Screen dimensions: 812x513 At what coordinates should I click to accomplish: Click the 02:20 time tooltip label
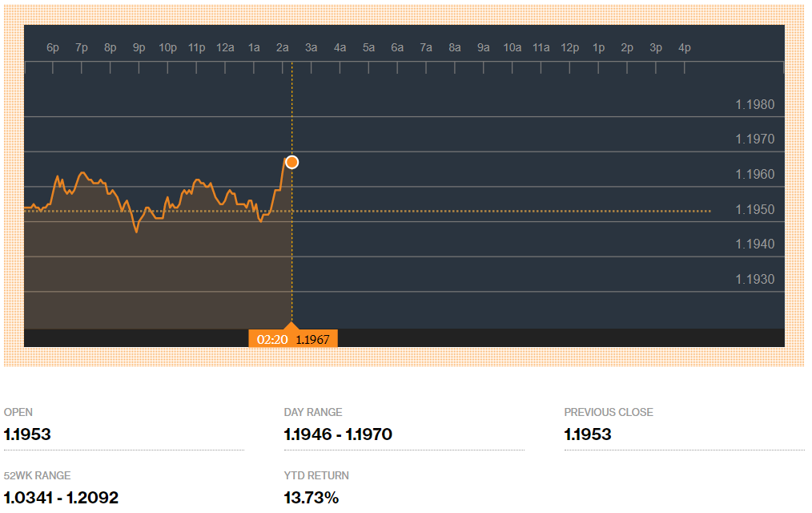pyautogui.click(x=272, y=339)
